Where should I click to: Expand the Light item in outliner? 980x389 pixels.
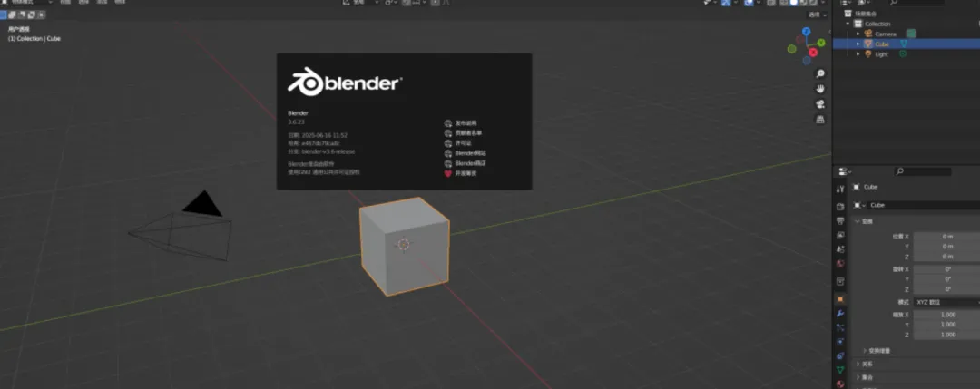tap(858, 53)
